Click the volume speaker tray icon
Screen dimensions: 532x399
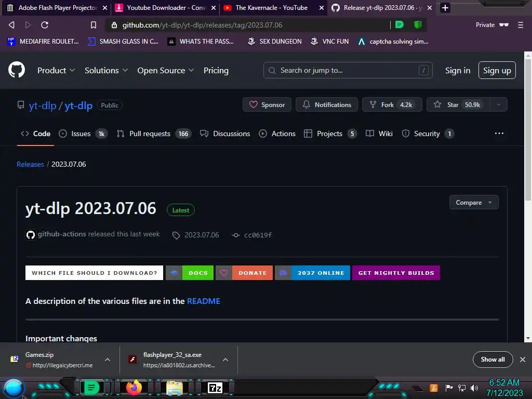point(474,388)
